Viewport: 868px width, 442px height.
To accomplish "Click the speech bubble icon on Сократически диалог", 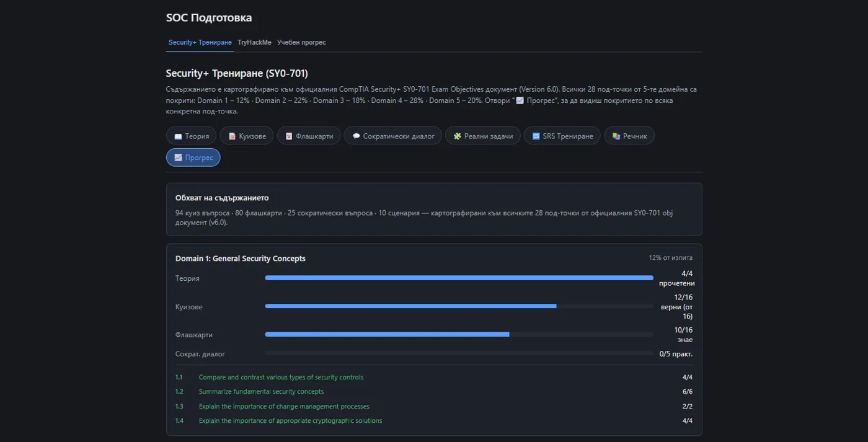I will tap(356, 136).
